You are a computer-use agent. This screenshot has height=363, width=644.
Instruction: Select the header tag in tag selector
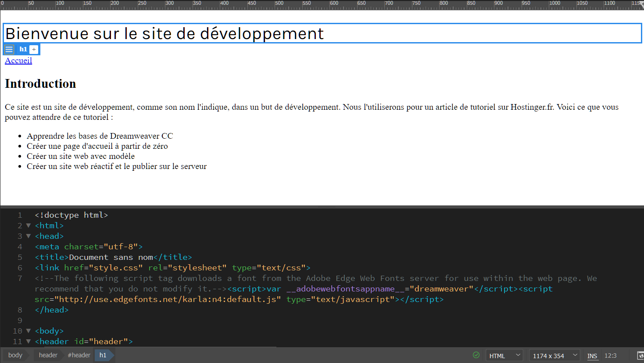click(x=48, y=355)
